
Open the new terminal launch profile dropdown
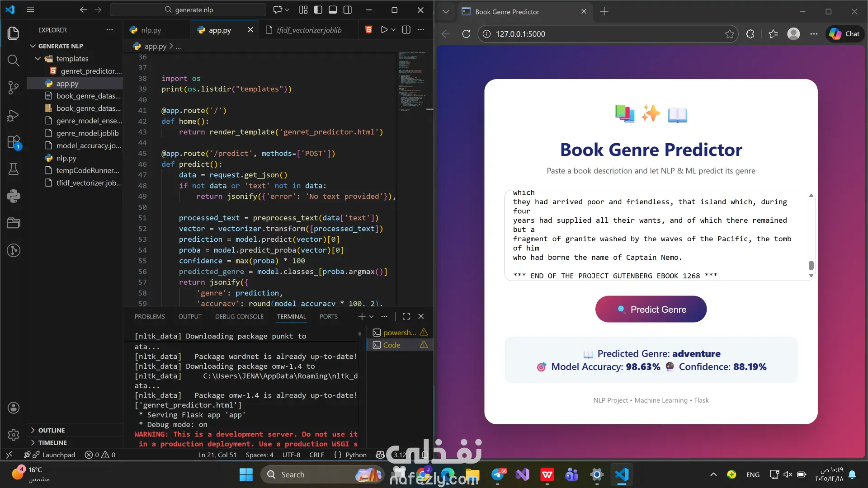372,317
